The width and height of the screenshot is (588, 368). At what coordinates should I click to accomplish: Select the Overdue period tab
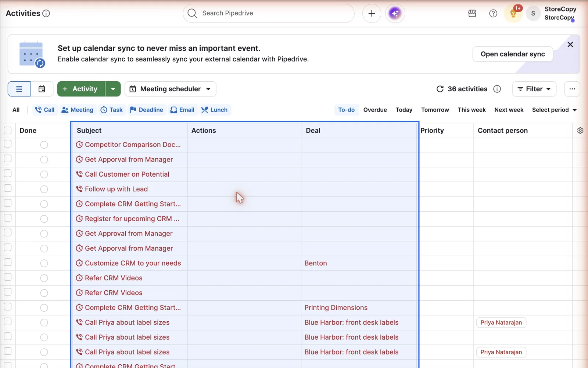(375, 110)
